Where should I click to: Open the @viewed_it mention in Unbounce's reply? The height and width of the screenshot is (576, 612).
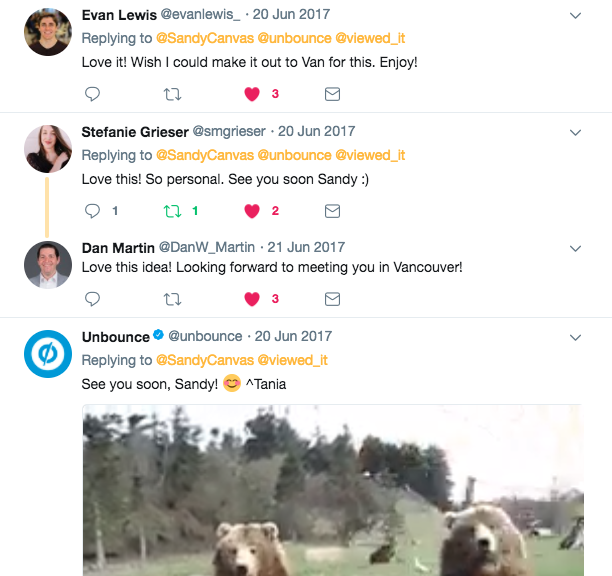[293, 360]
